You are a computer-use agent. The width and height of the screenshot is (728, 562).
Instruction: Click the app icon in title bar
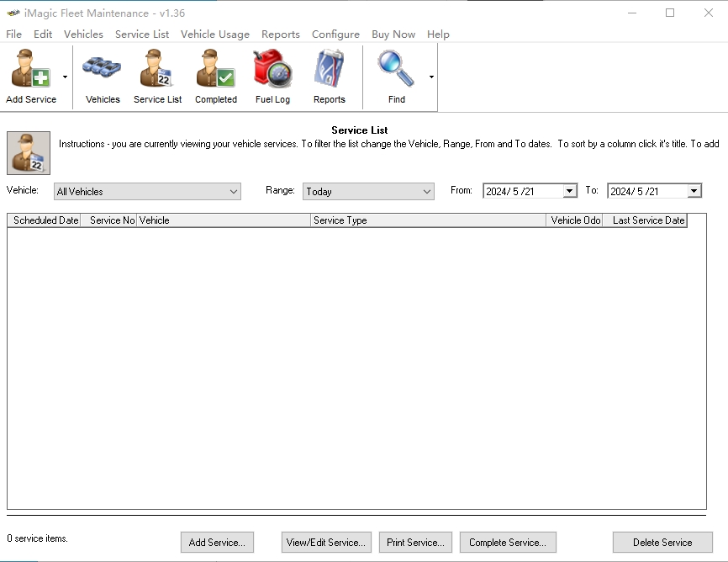[x=13, y=13]
